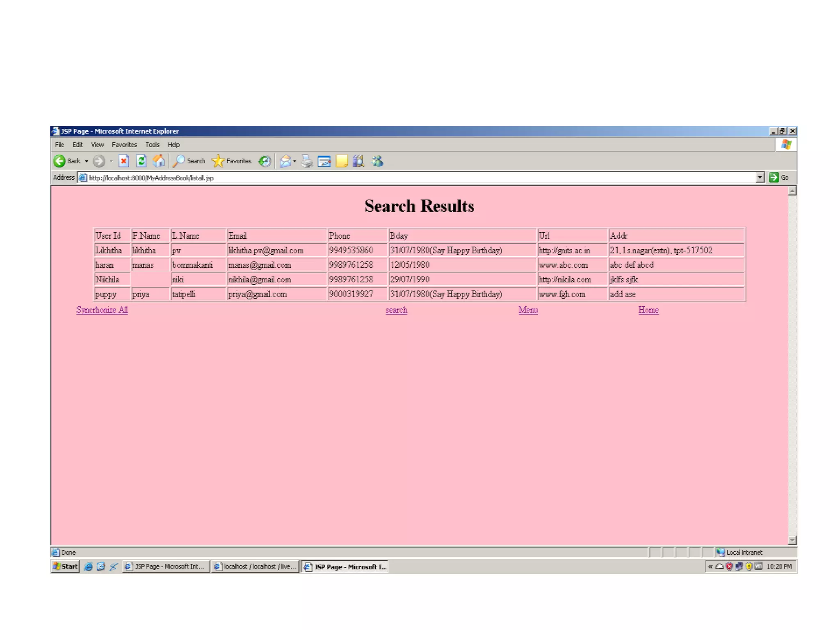
Task: Click the Mail envelope icon
Action: [285, 161]
